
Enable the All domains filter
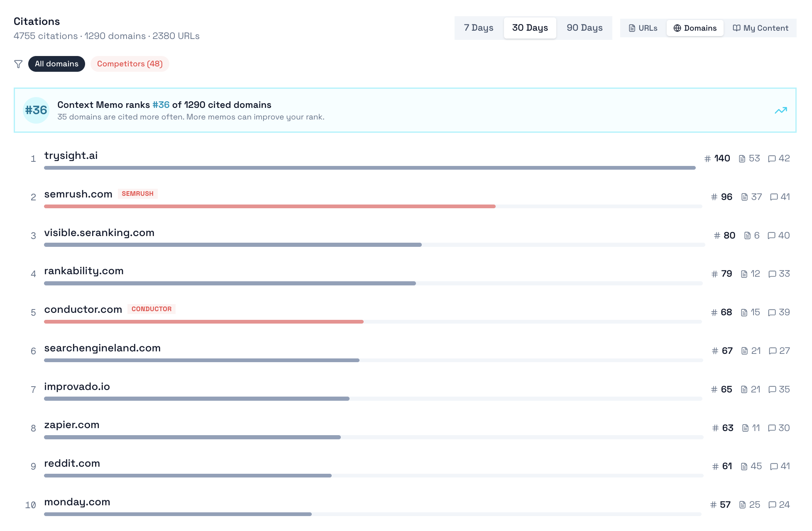[x=56, y=64]
